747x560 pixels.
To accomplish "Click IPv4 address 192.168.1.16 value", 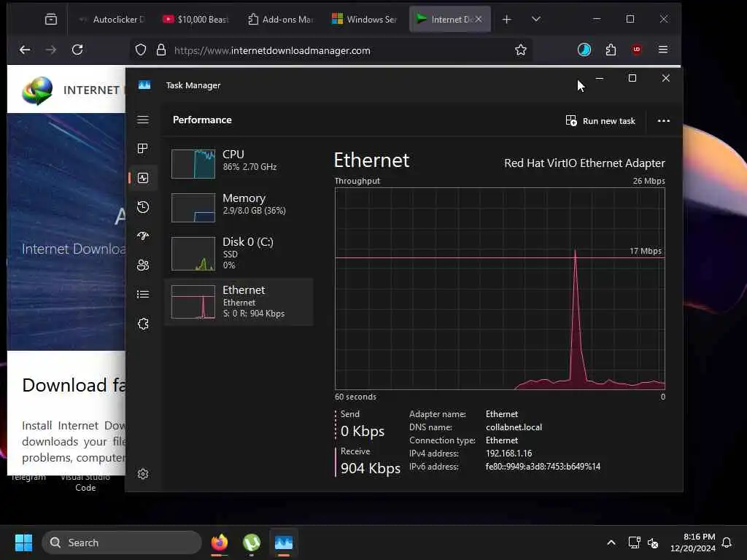I will click(508, 454).
